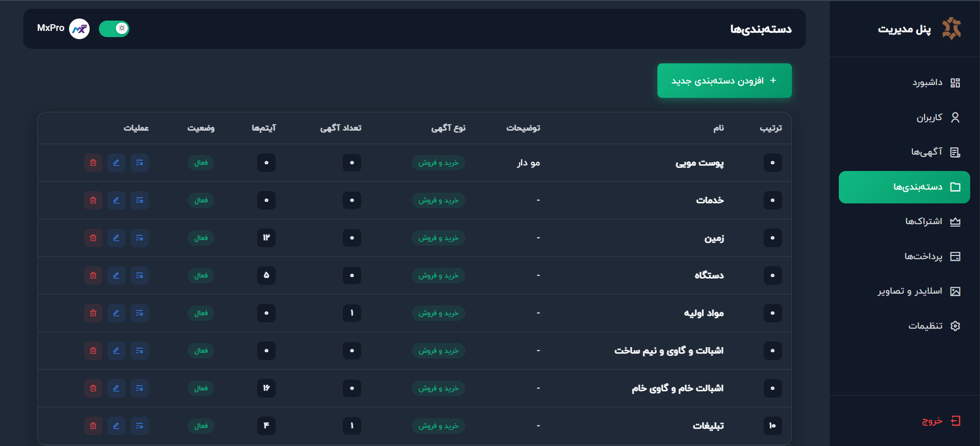Delete the دستگاه category
Screen dimensions: 980x446
click(x=93, y=276)
